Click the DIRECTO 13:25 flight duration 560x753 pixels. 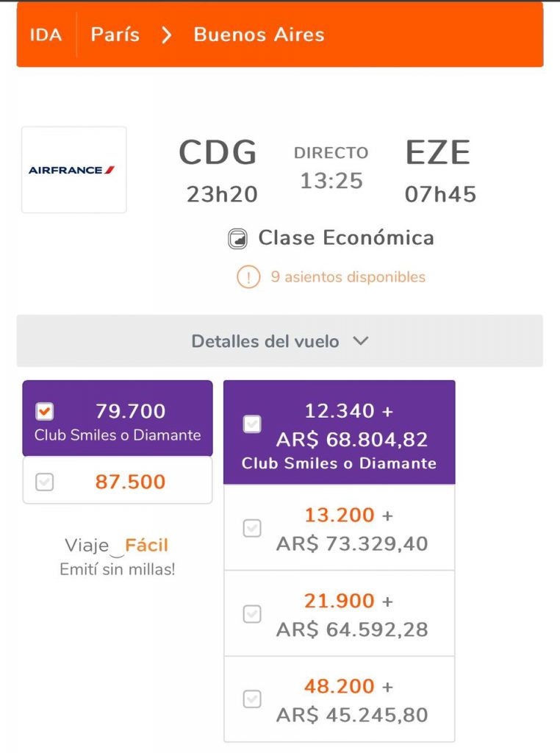(331, 168)
